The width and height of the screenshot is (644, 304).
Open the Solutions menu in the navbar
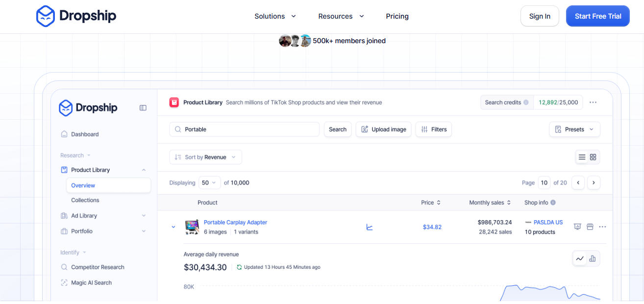pyautogui.click(x=275, y=16)
